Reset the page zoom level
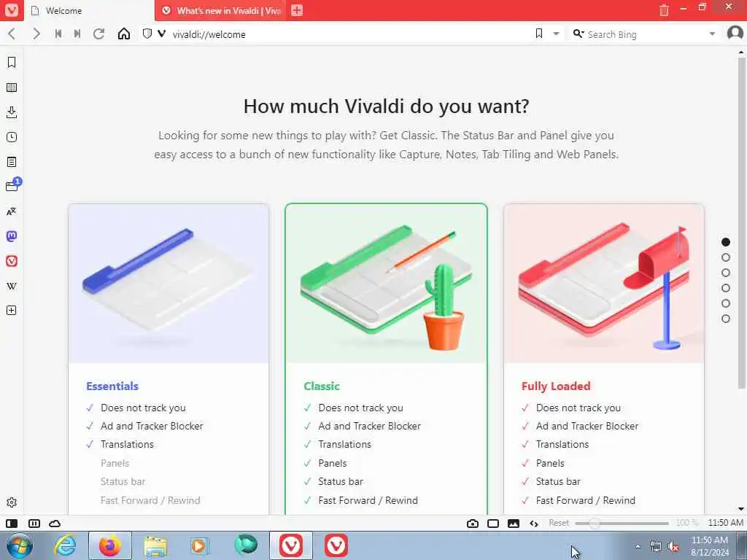This screenshot has width=747, height=560. (x=558, y=523)
